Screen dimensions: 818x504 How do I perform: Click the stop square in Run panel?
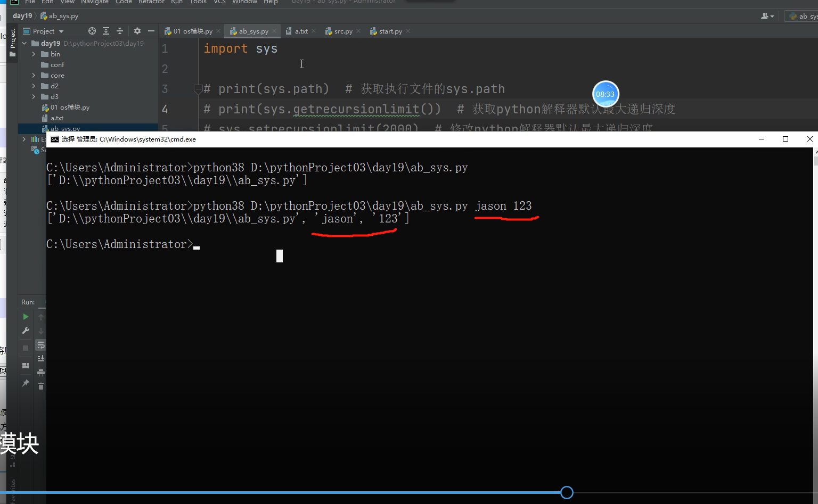tap(26, 348)
